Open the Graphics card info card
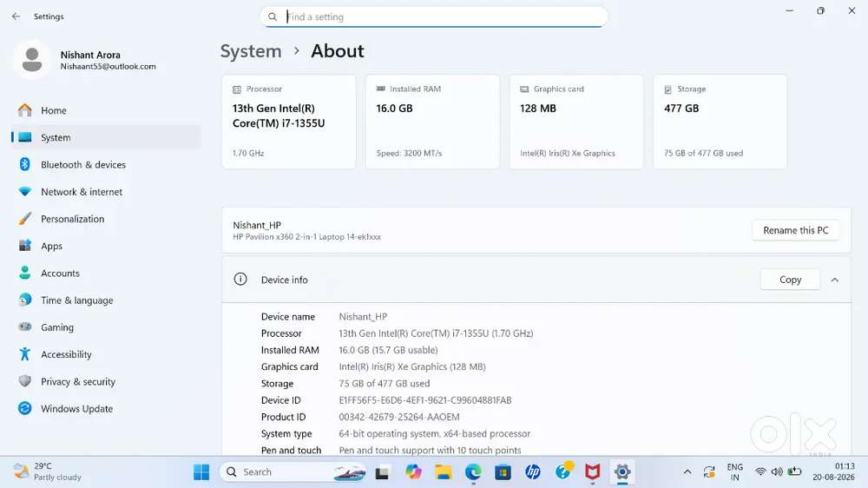This screenshot has width=868, height=488. [576, 122]
